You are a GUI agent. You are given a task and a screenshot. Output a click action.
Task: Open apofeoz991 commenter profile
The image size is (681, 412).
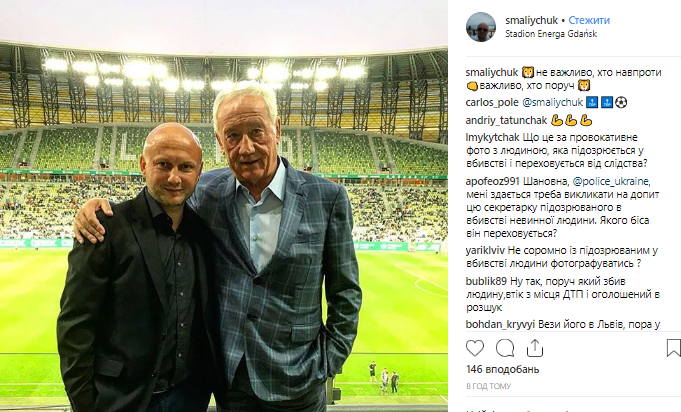coord(493,181)
